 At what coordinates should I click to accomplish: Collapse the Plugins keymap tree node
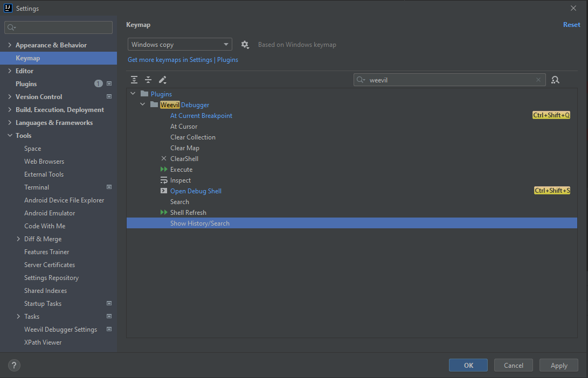pyautogui.click(x=133, y=94)
